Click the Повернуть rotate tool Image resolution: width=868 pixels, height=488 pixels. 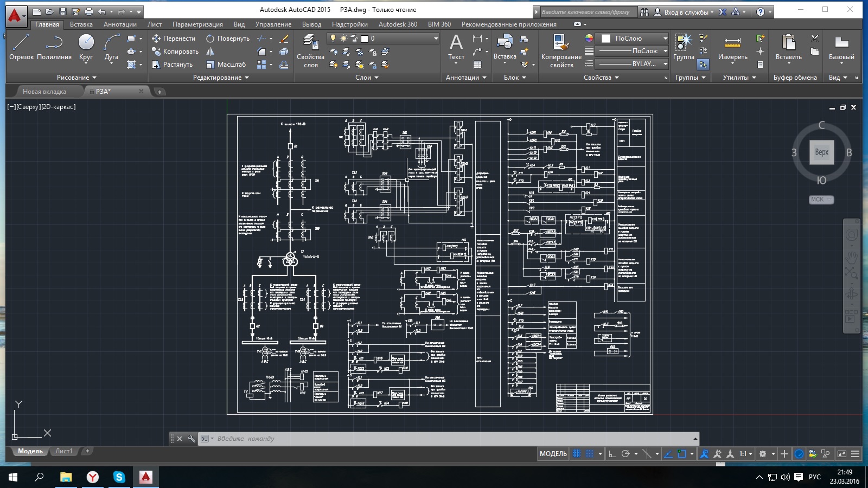click(x=228, y=38)
